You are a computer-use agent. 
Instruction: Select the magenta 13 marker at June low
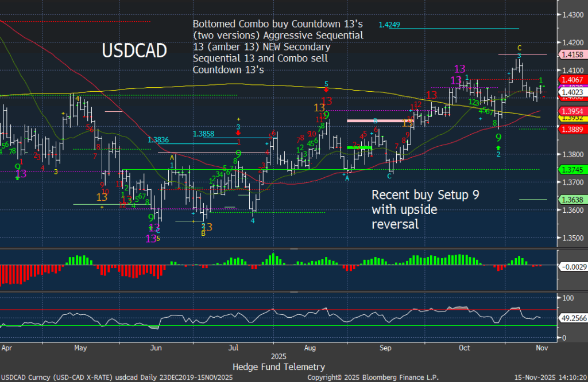pyautogui.click(x=151, y=238)
